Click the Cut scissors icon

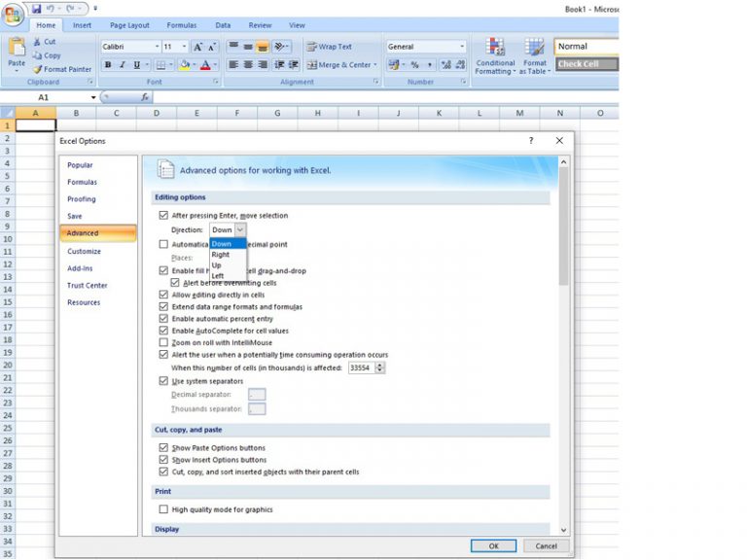(37, 42)
